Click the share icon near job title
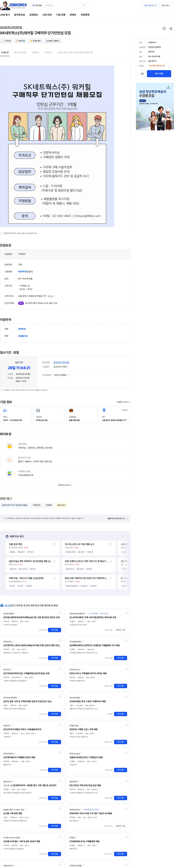This screenshot has width=174, height=868. pos(171,29)
